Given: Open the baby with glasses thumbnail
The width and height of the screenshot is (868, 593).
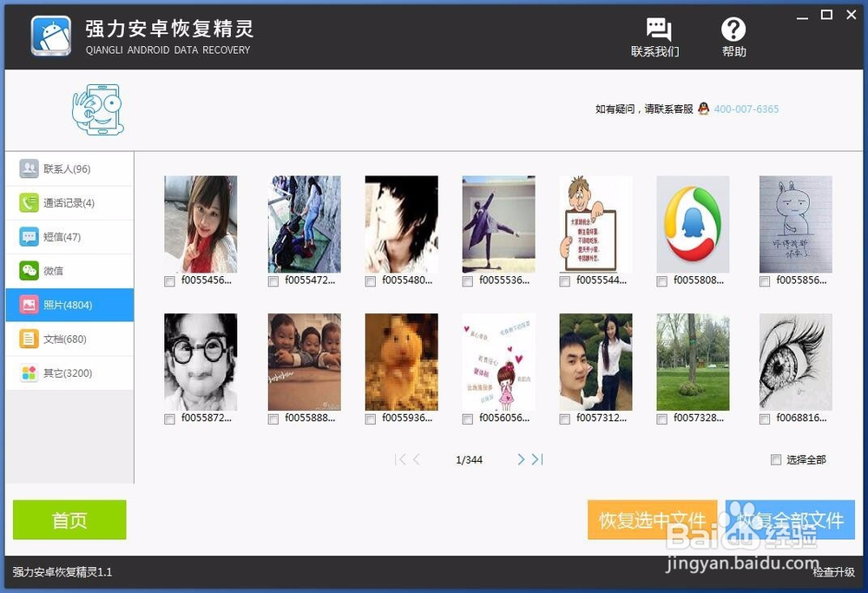Looking at the screenshot, I should point(201,362).
